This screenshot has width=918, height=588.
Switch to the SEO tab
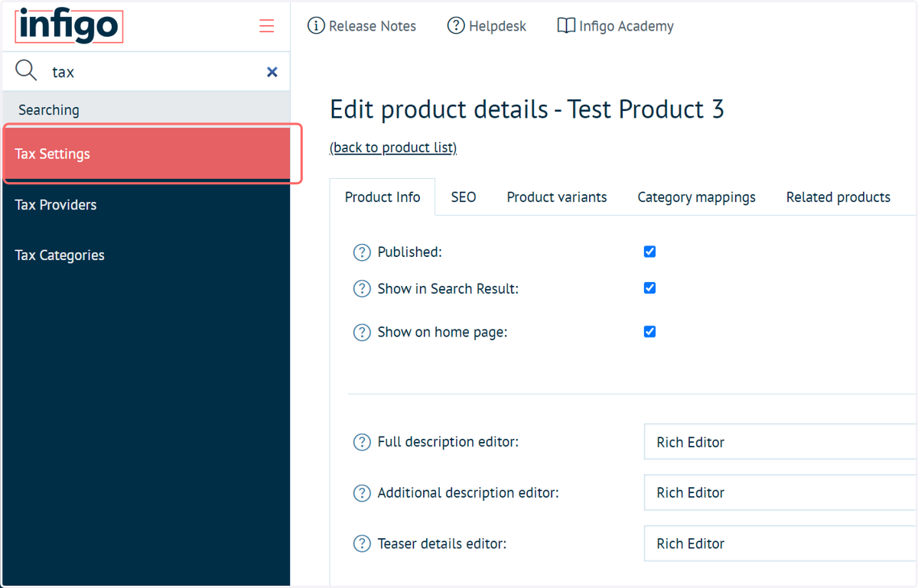point(464,197)
